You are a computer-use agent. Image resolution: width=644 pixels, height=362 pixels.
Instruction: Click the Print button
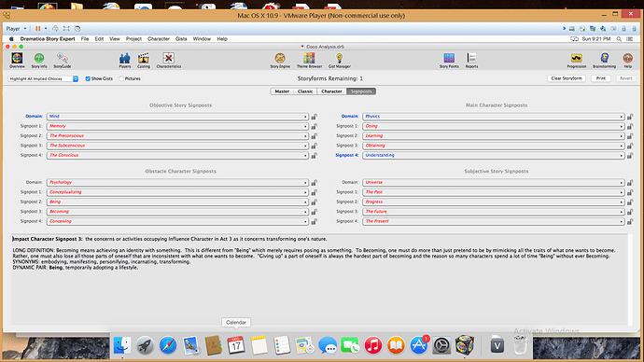tap(600, 78)
